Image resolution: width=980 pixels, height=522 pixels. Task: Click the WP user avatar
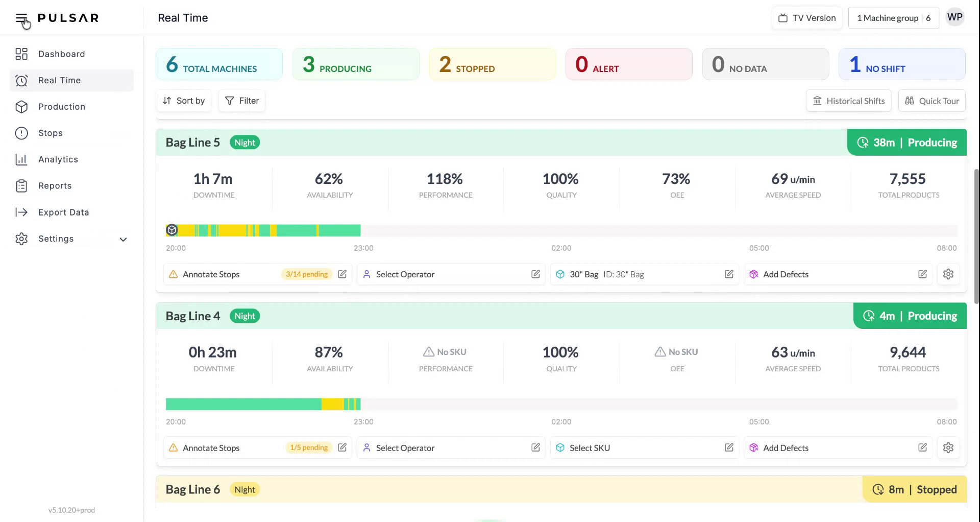(x=954, y=18)
